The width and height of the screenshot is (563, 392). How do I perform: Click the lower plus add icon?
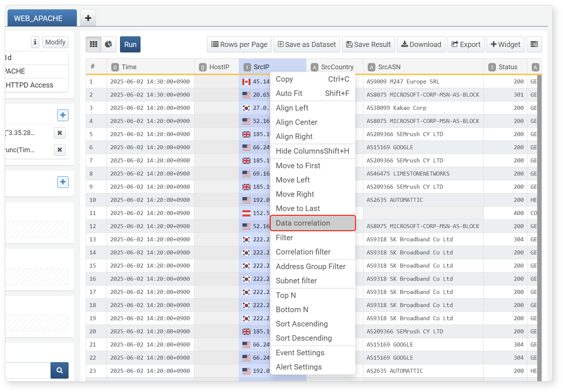tap(63, 182)
